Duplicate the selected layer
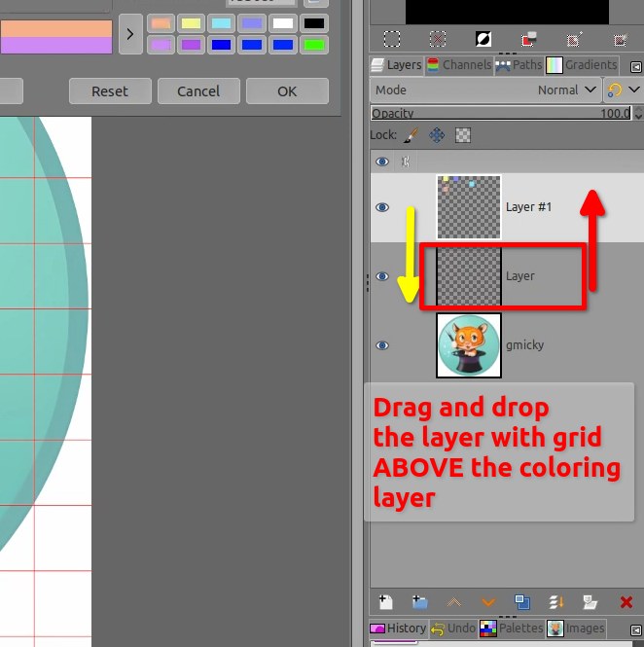The height and width of the screenshot is (647, 644). tap(522, 602)
